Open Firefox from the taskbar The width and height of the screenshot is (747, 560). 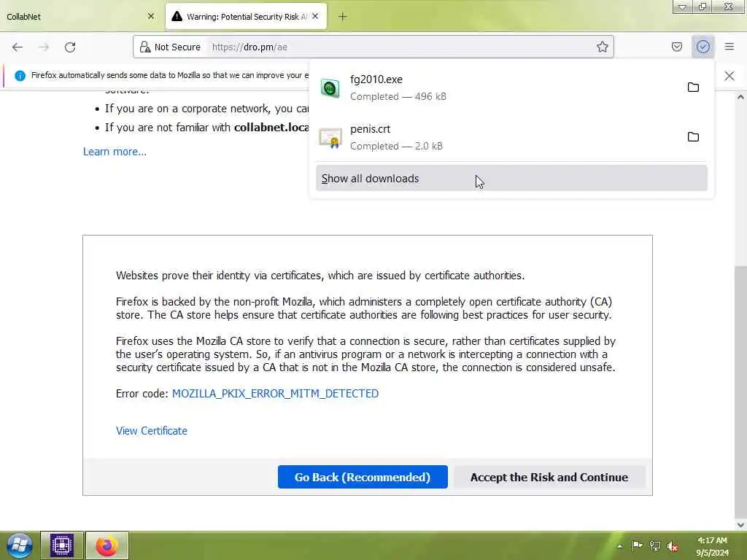point(107,545)
